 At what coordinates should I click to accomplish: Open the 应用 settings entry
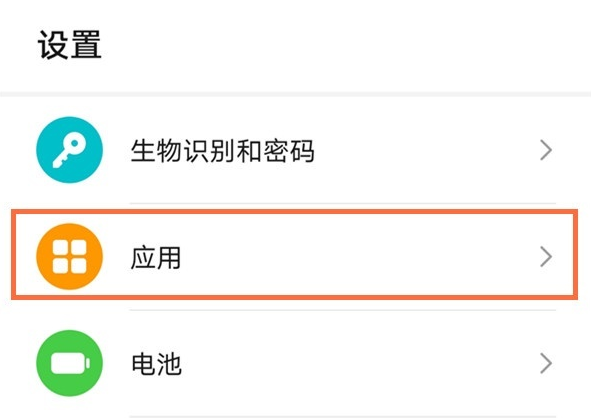tap(296, 257)
